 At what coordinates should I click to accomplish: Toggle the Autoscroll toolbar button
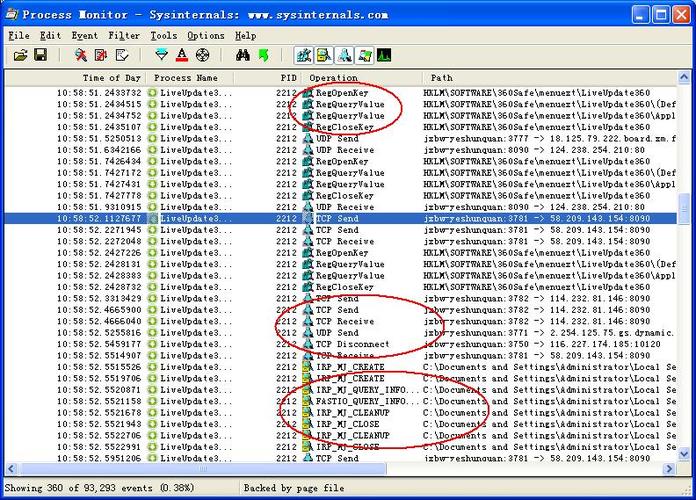point(101,56)
